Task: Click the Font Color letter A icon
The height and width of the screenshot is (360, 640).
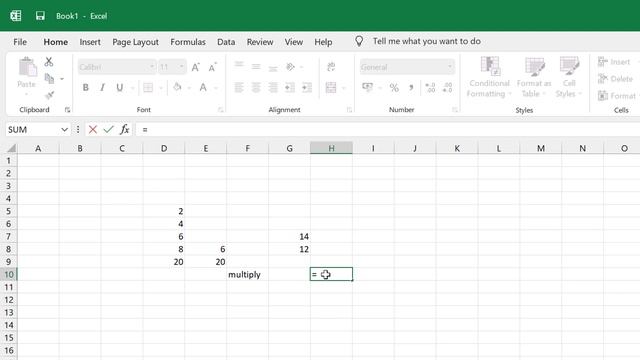Action: coord(203,87)
